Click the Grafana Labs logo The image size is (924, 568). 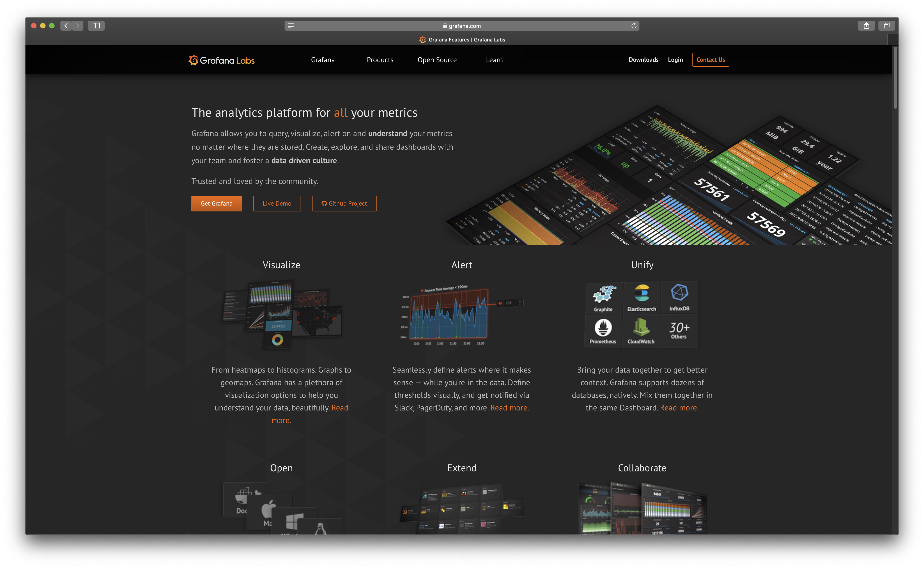[x=221, y=60]
